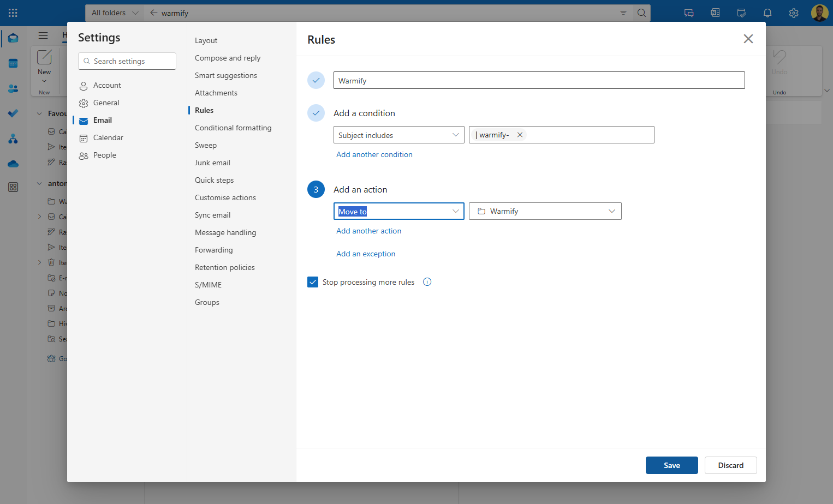Save the Warmify rule
The height and width of the screenshot is (504, 833).
pos(672,465)
